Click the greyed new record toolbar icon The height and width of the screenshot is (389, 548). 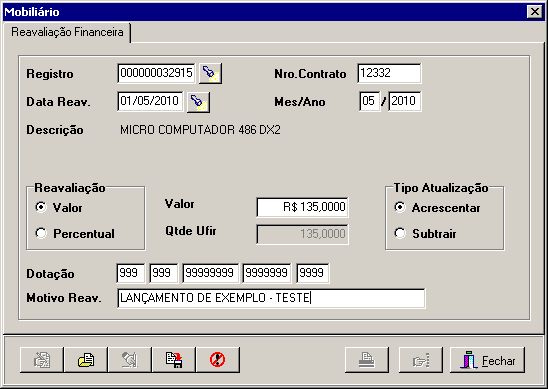click(42, 360)
